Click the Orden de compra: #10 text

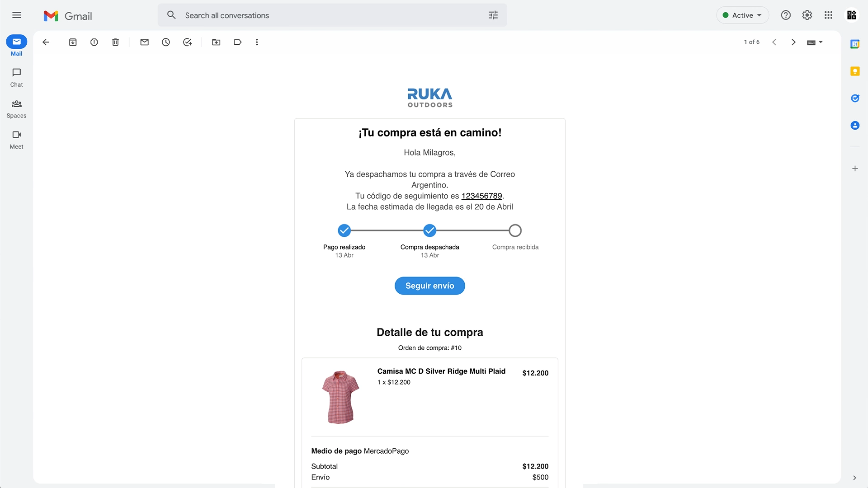pos(429,347)
